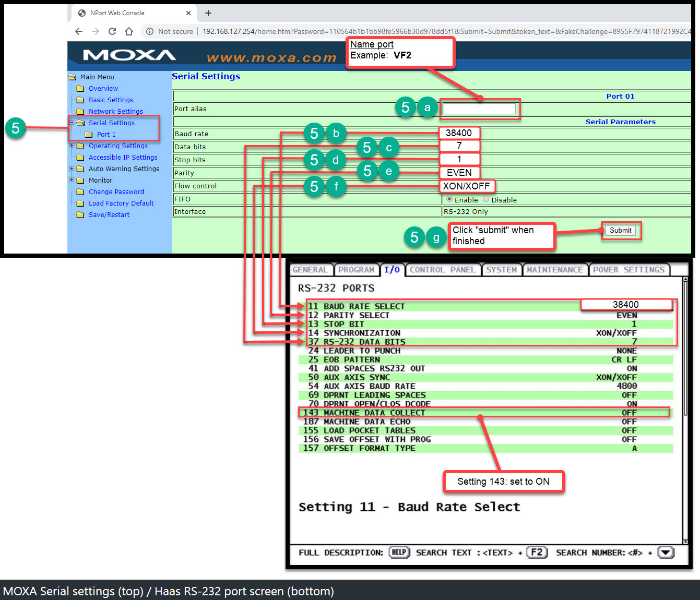The image size is (700, 600).
Task: Click the Port alias input field
Action: click(x=479, y=109)
